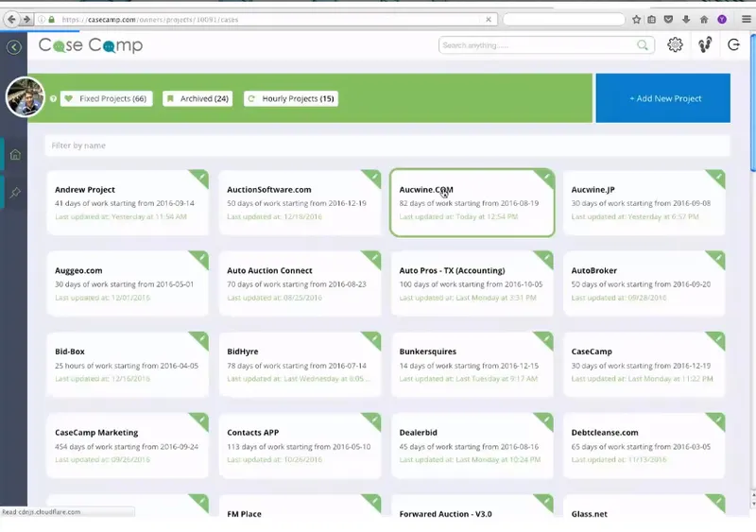Open the home icon in sidebar
Viewport: 756px width, 532px height.
15,154
